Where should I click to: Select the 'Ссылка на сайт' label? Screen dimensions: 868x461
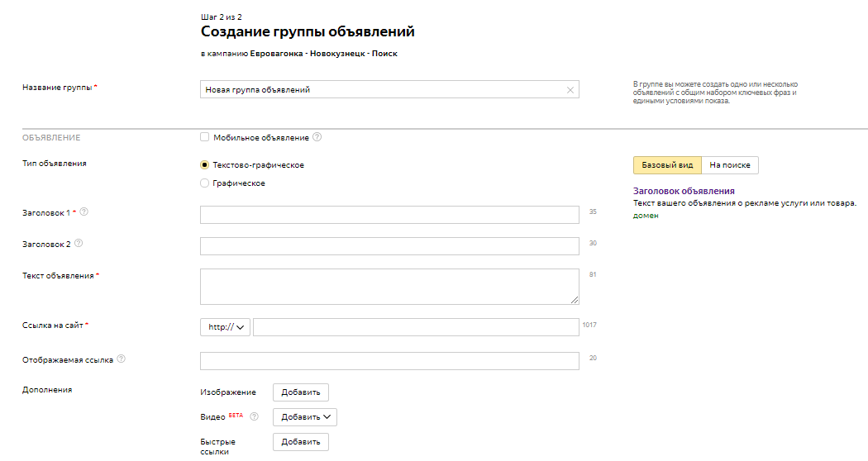[x=53, y=326]
